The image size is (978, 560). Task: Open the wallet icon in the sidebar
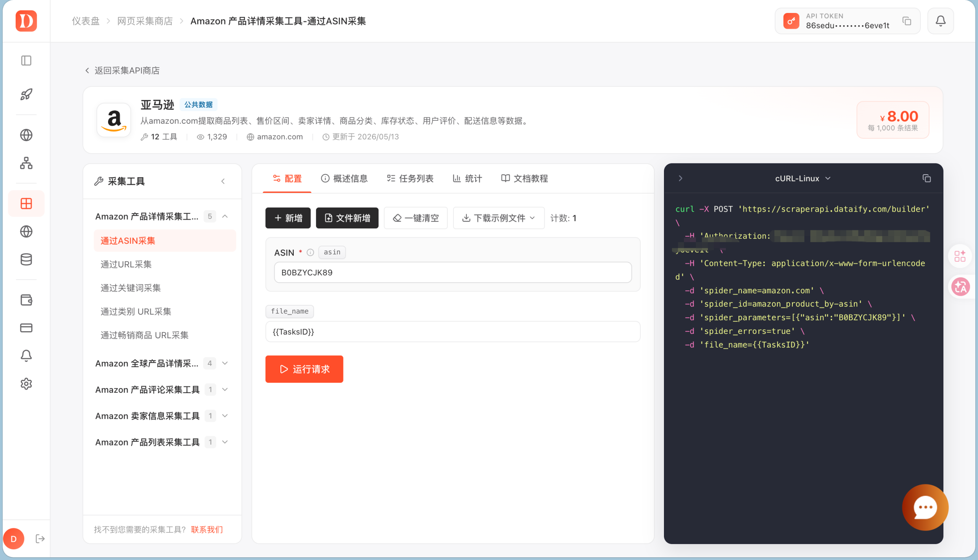click(26, 300)
